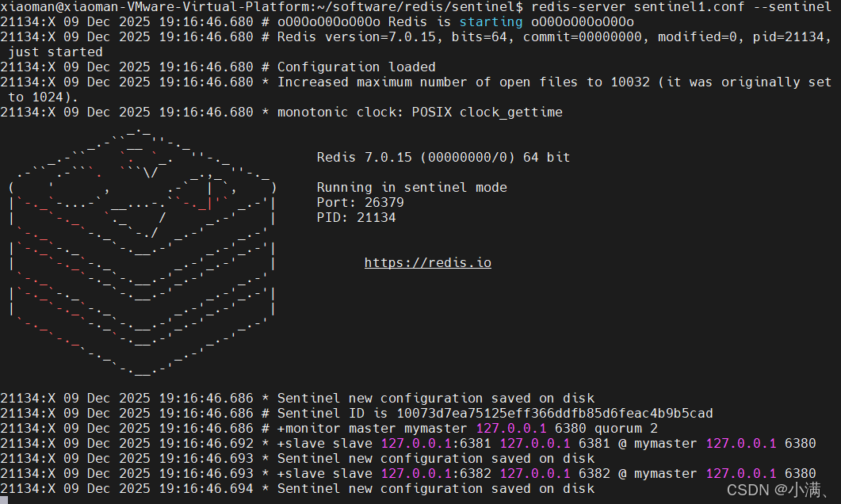This screenshot has width=841, height=504.
Task: Click the timestamp '19:16:46.694'
Action: point(206,488)
